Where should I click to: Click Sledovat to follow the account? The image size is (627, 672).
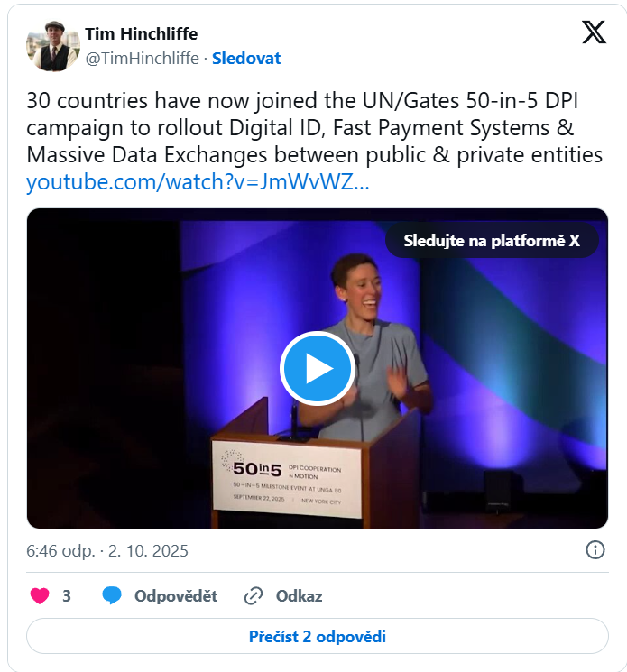[x=246, y=59]
